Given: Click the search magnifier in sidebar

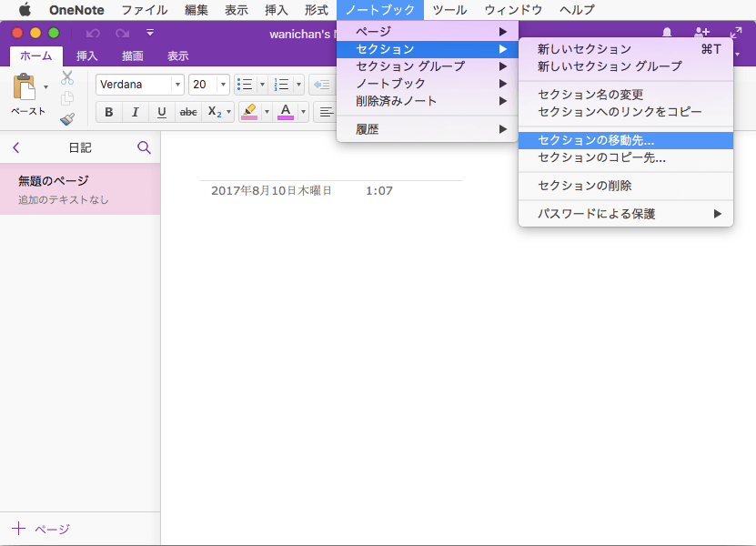Looking at the screenshot, I should coord(144,147).
